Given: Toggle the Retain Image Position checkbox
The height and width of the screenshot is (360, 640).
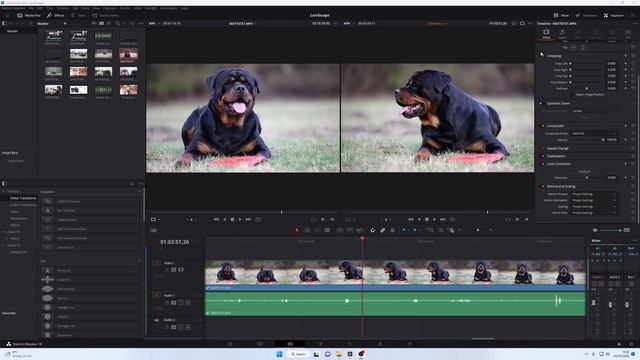Looking at the screenshot, I should 572,95.
